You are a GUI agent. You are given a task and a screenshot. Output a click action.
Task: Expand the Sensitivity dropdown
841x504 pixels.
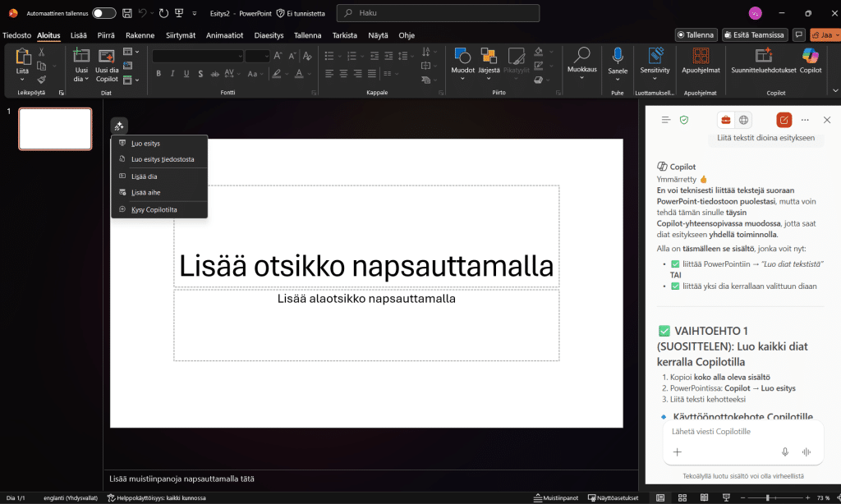coord(655,80)
